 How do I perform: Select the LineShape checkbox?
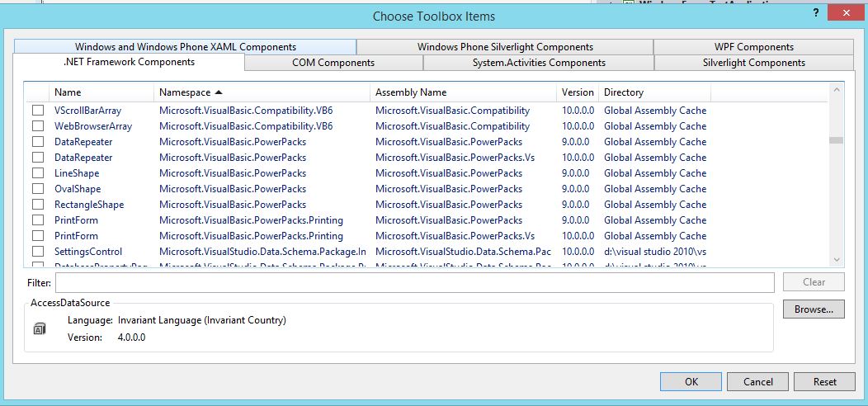tap(38, 173)
